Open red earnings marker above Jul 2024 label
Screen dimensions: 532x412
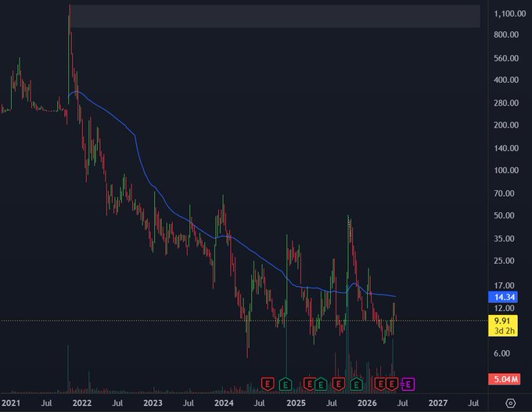[x=268, y=384]
